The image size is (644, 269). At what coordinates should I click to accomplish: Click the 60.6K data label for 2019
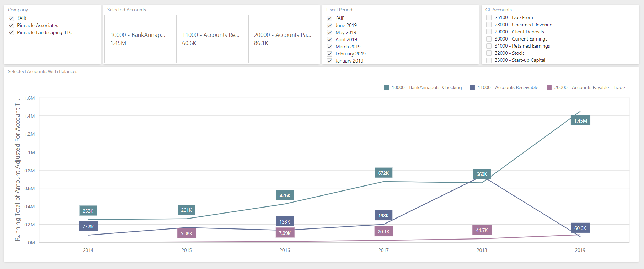coord(580,228)
